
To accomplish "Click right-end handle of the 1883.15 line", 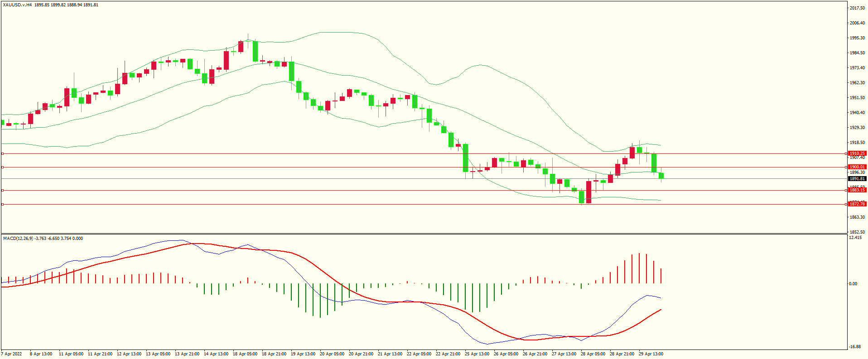I will coord(846,190).
